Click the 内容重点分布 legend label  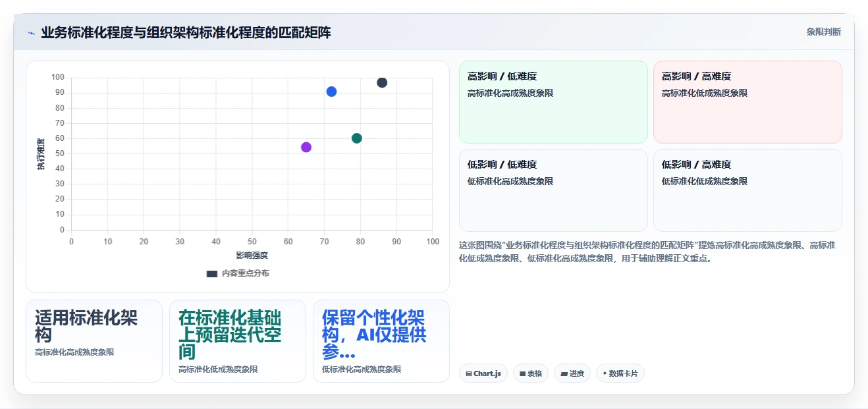pos(245,273)
